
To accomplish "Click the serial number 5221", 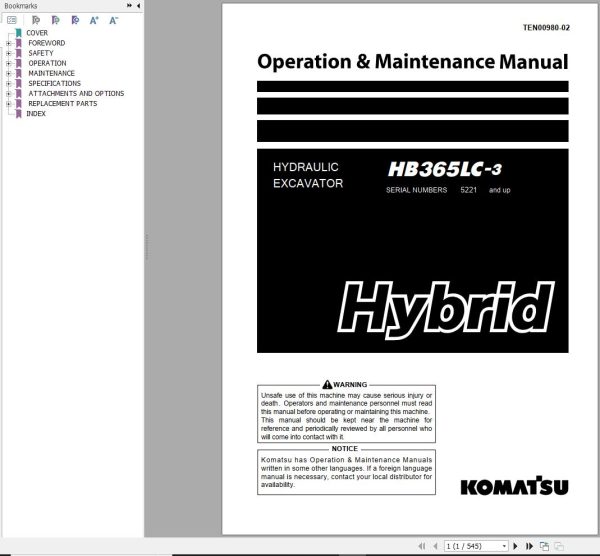I will [469, 190].
